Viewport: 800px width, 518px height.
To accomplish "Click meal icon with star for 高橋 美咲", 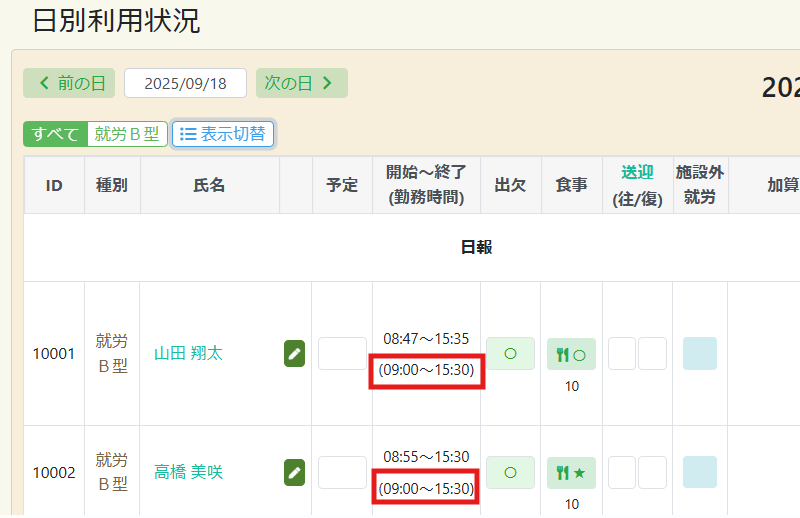I will [x=571, y=472].
